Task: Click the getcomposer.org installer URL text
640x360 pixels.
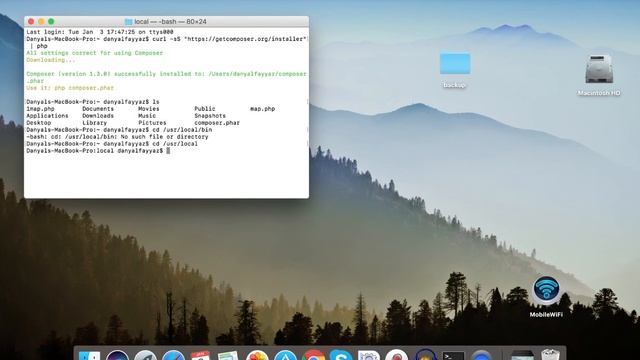Action: click(245, 39)
